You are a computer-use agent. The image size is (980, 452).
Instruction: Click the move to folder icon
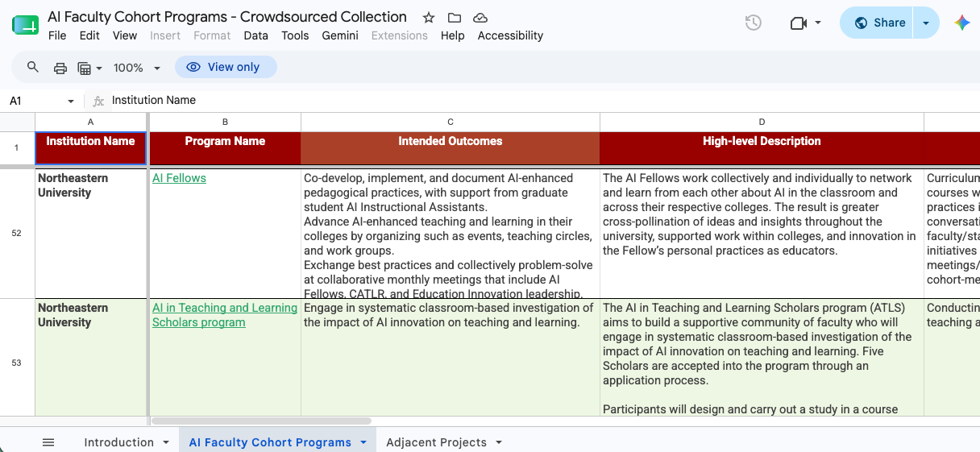(x=455, y=18)
